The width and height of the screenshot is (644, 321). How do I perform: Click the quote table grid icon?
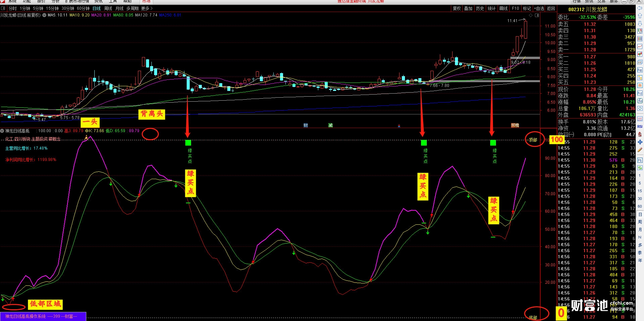point(640,39)
